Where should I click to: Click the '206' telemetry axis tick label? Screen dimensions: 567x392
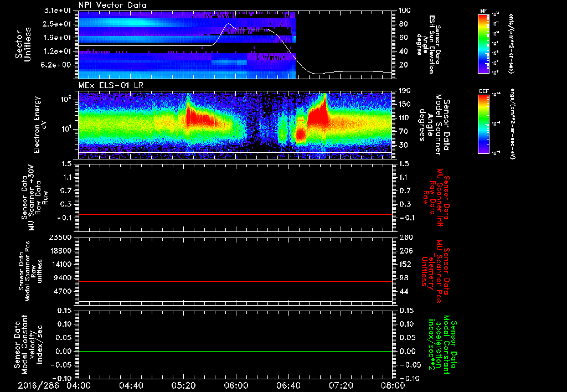(x=405, y=251)
